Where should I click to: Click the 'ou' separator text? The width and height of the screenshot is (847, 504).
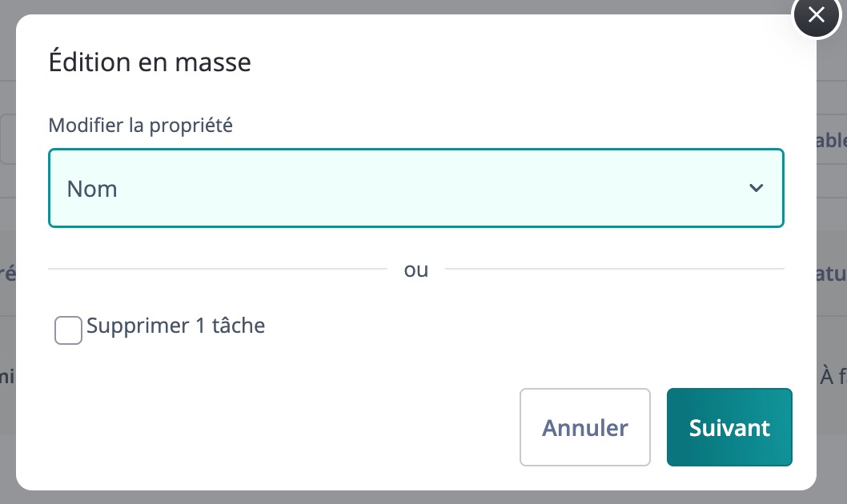(416, 270)
